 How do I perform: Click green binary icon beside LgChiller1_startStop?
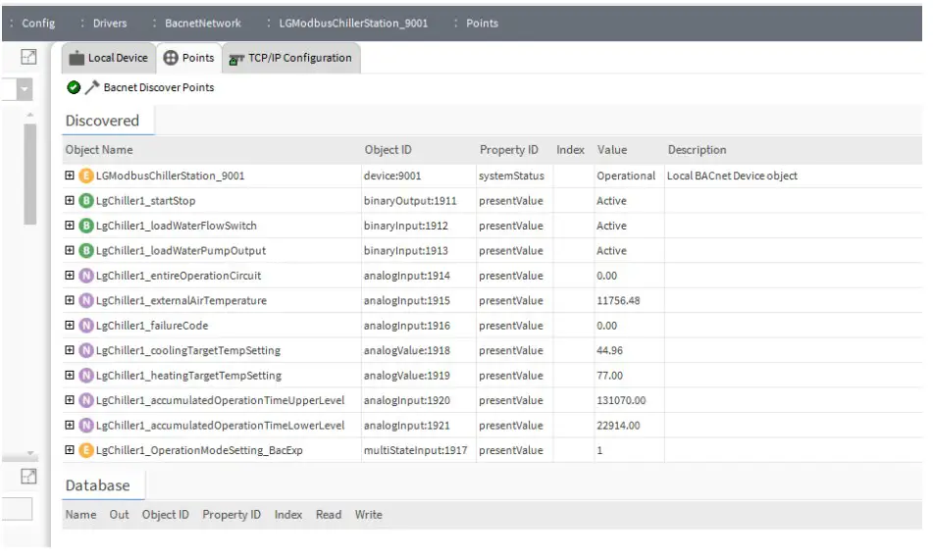[85, 201]
